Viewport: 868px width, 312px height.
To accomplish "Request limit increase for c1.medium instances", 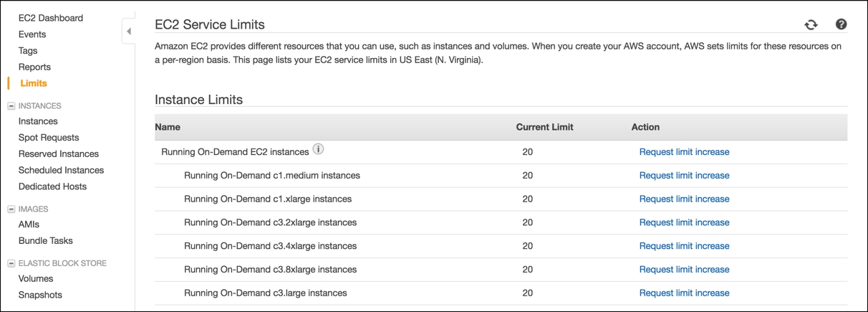I will [684, 176].
